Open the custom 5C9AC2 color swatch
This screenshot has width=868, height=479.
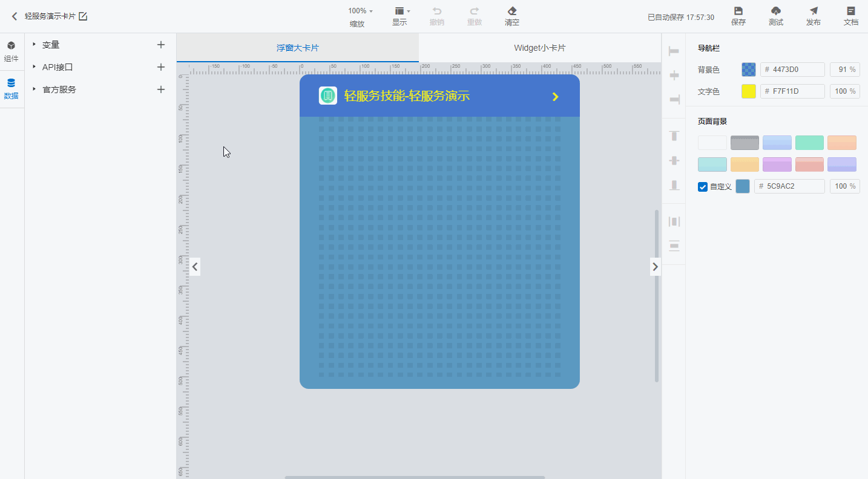[743, 186]
